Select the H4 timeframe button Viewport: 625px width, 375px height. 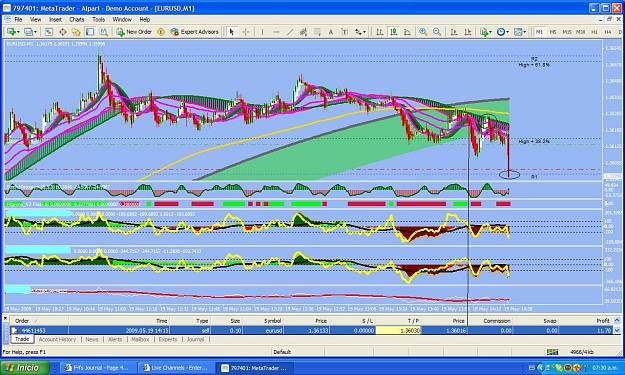click(x=608, y=32)
